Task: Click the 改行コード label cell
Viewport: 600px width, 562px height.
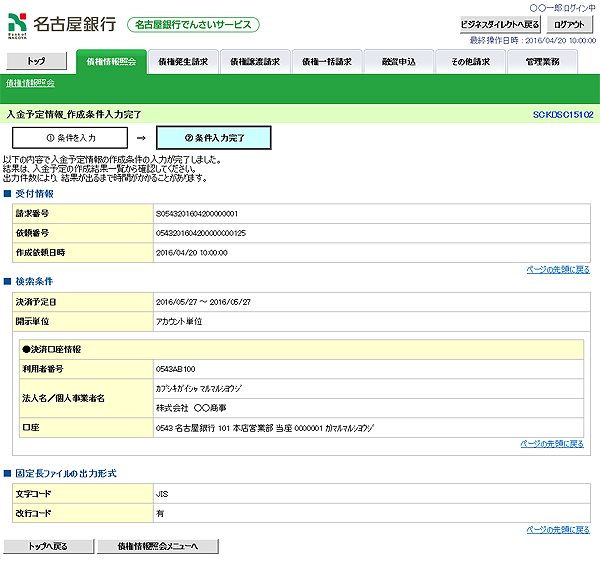Action: [x=83, y=513]
